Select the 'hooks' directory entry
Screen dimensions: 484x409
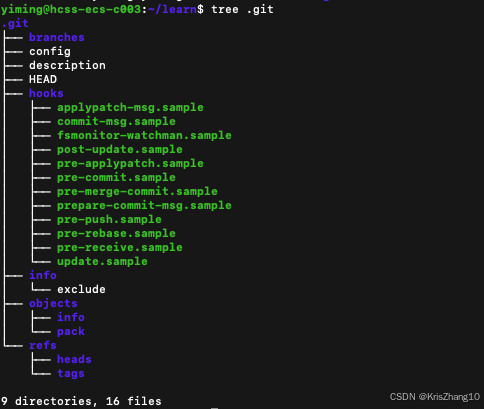pos(46,93)
